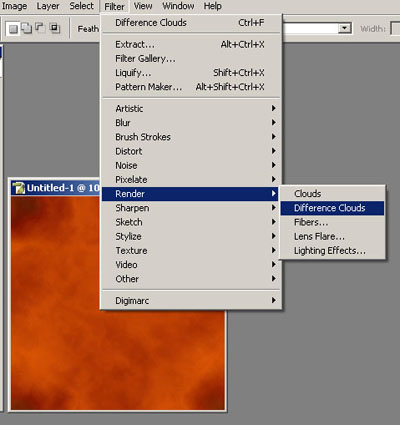Open Filter Gallery...

click(191, 59)
